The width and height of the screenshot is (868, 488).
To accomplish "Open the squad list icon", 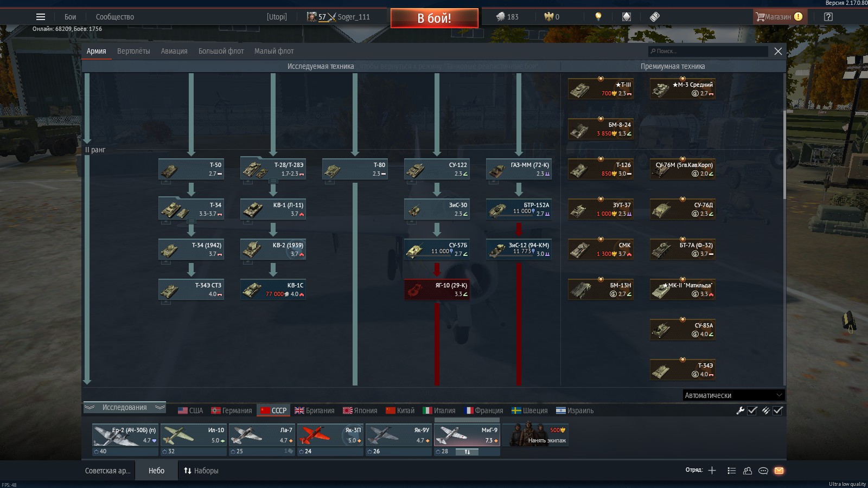I will point(731,471).
